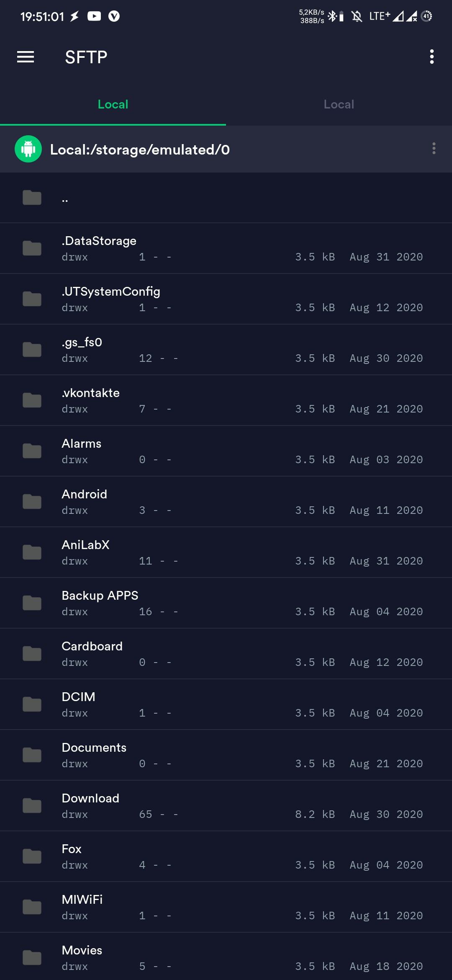
Task: Tap the folder icon next to Download
Action: point(32,806)
